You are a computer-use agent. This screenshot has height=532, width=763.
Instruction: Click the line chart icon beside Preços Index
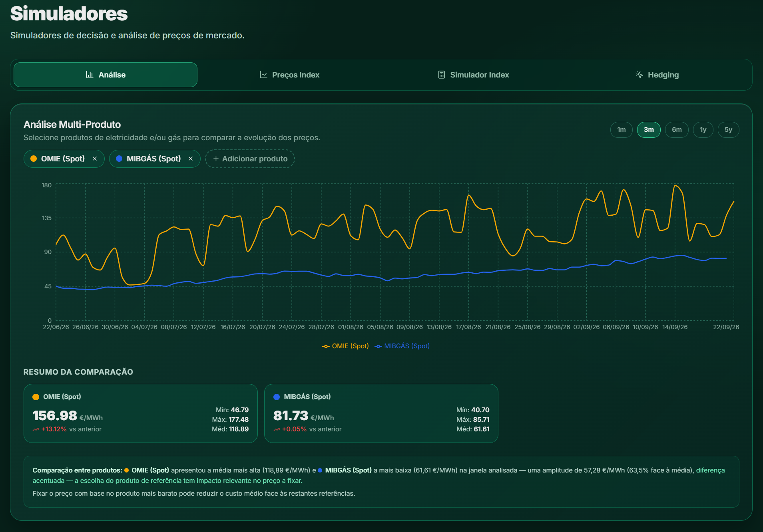[x=263, y=75]
